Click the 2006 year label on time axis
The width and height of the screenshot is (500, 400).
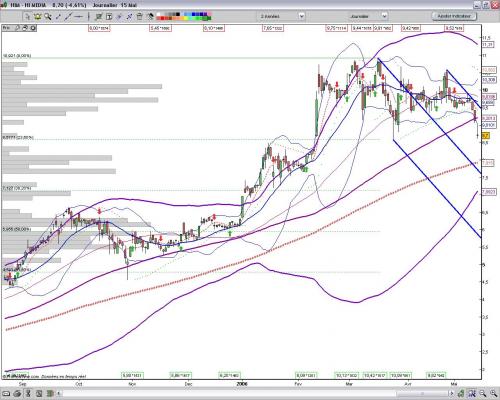coord(242,384)
